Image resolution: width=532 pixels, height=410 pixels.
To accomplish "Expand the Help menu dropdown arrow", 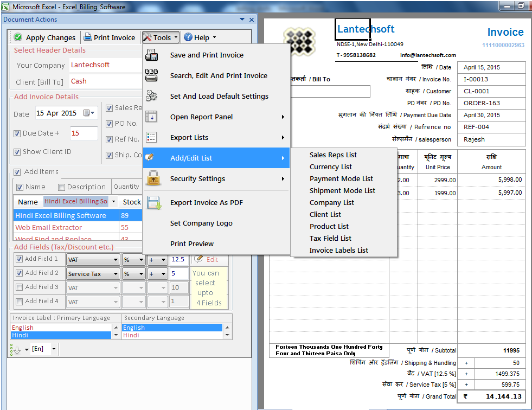I will click(214, 37).
